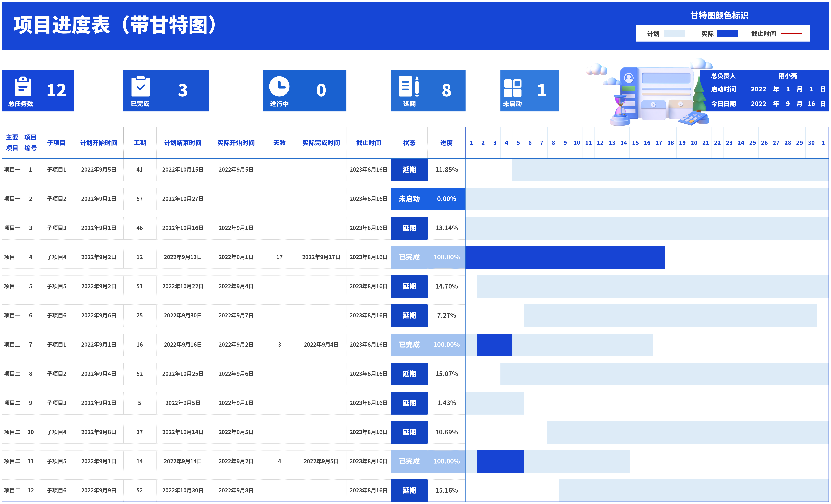Select the 2022年10月15日 planned end date cell
This screenshot has width=831, height=504.
(x=183, y=170)
